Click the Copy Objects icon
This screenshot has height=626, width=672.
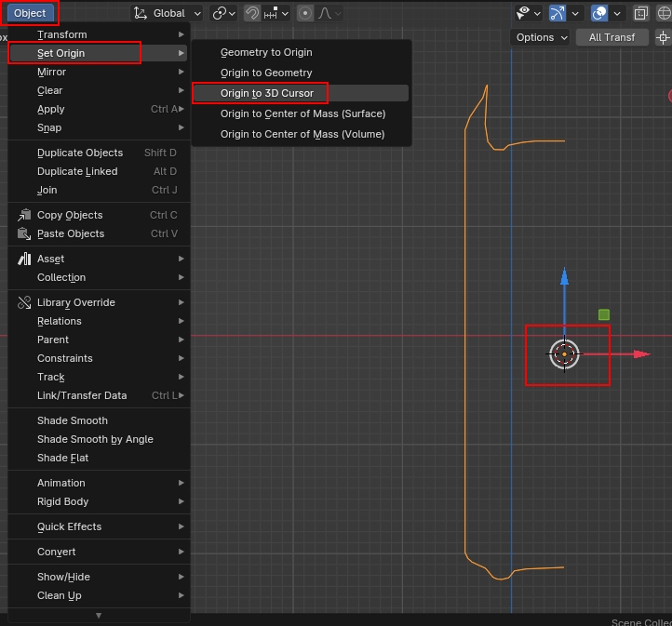pos(24,215)
